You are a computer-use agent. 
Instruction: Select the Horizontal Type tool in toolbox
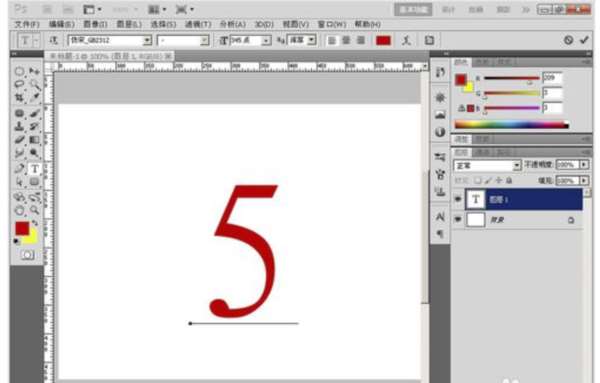coord(35,168)
